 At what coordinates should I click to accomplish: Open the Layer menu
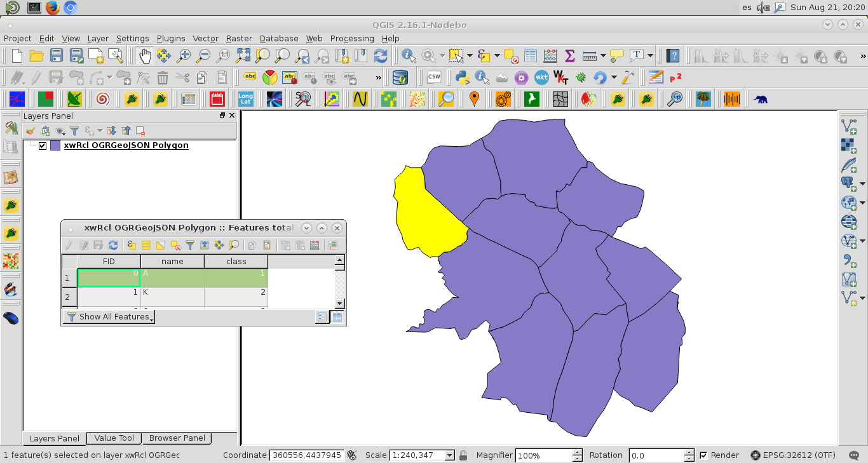[x=98, y=39]
